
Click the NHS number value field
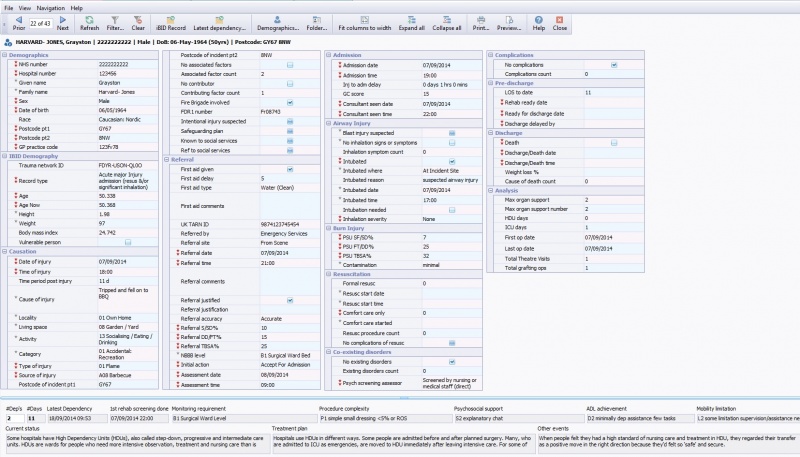click(128, 64)
